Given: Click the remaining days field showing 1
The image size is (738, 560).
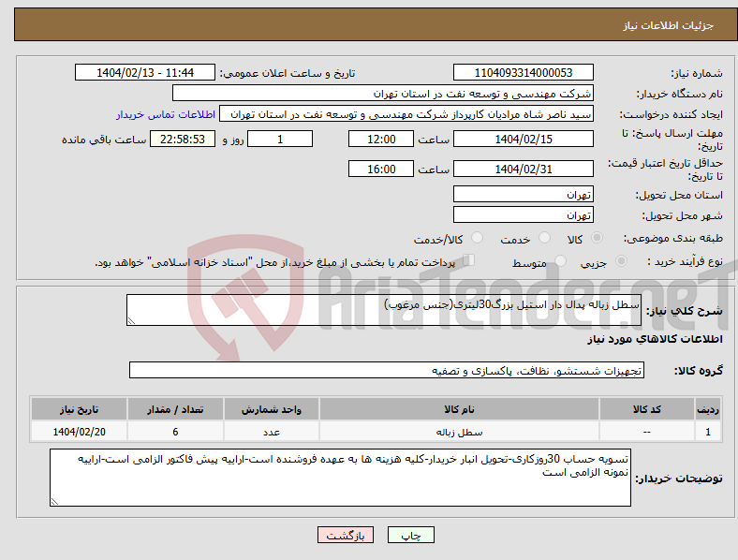Looking at the screenshot, I should pos(280,139).
